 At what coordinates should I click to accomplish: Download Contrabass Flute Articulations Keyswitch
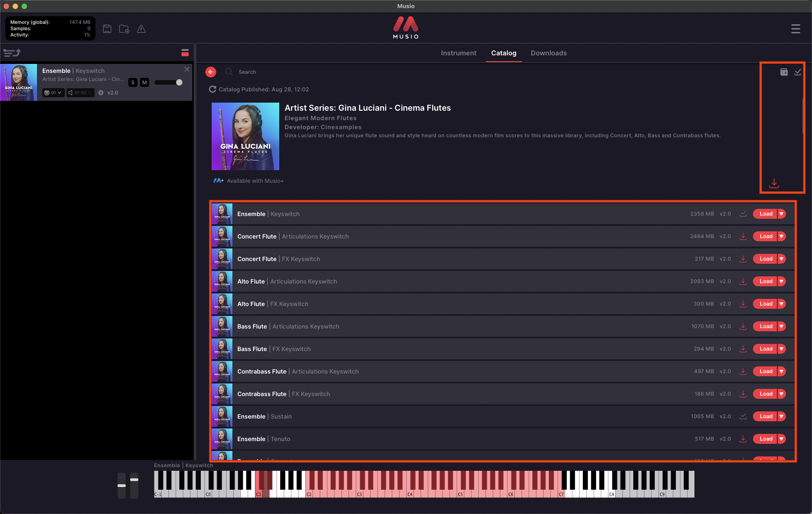tap(743, 371)
